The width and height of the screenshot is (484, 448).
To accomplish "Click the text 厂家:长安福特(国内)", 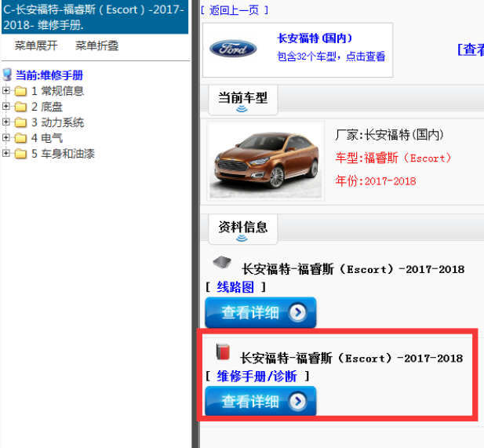I will click(390, 135).
